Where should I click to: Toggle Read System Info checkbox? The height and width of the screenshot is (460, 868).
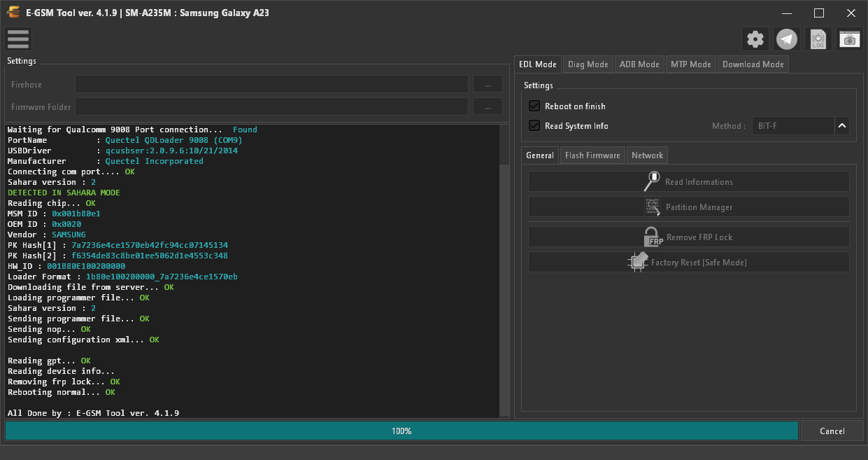(534, 125)
